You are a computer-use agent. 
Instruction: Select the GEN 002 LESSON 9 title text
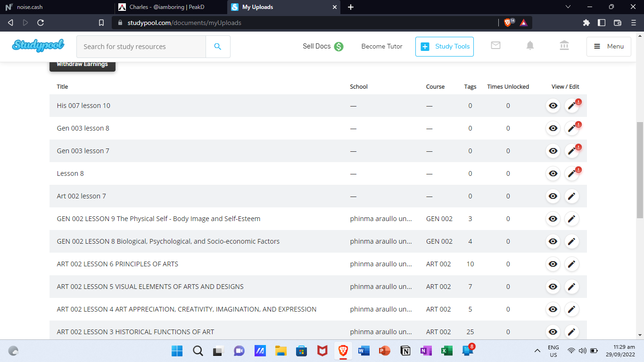(158, 219)
